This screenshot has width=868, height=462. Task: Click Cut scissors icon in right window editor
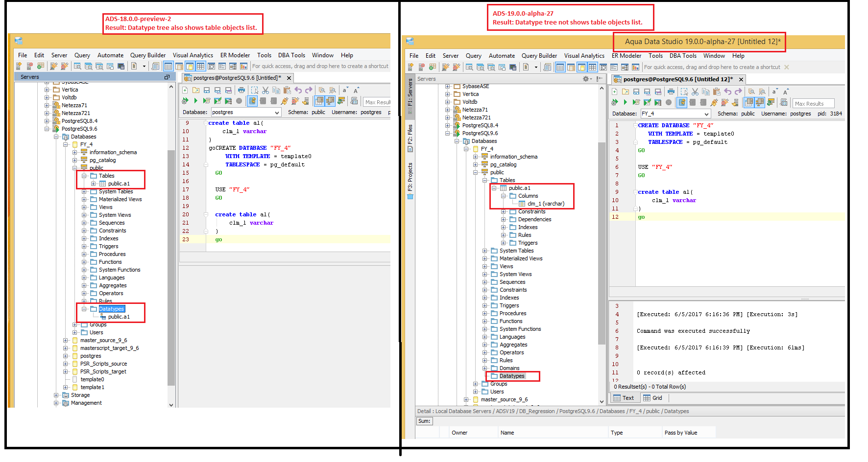click(x=695, y=92)
